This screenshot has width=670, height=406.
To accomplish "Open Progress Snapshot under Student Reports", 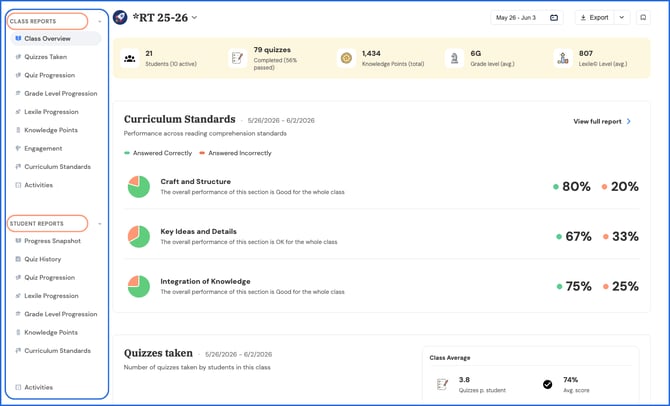I will pyautogui.click(x=52, y=241).
